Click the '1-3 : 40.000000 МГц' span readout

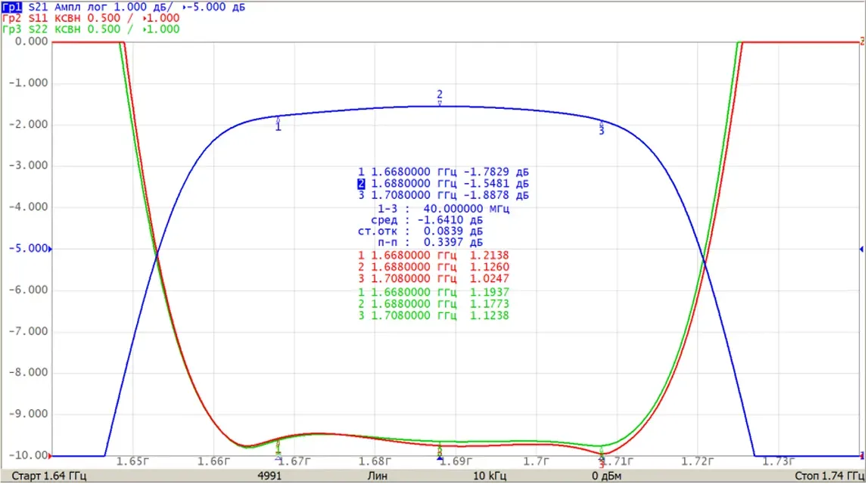(x=443, y=209)
